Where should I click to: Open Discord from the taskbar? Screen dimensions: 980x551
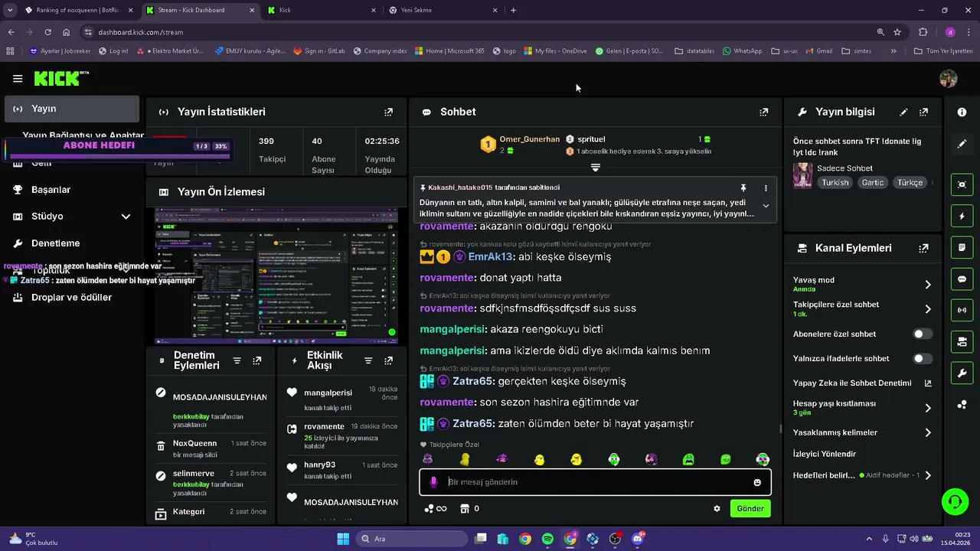pos(638,539)
